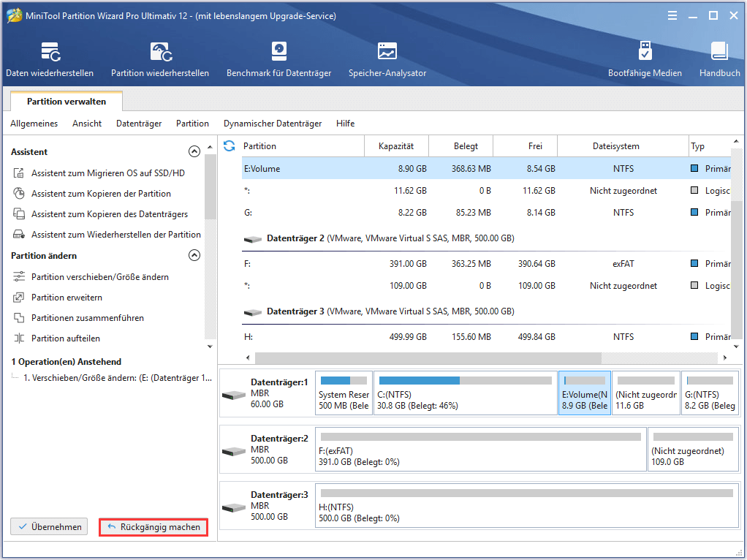747x560 pixels.
Task: Select F:(exFAT) block in disk map
Action: (x=480, y=450)
